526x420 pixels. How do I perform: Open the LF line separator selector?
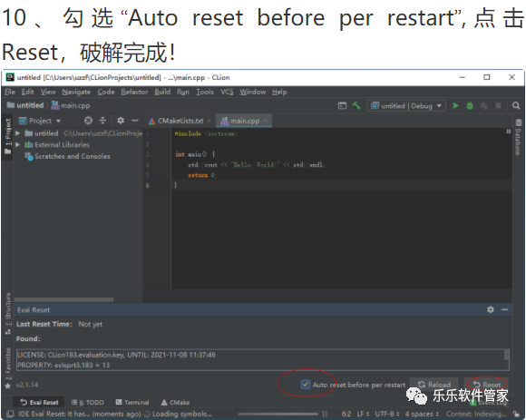point(362,414)
